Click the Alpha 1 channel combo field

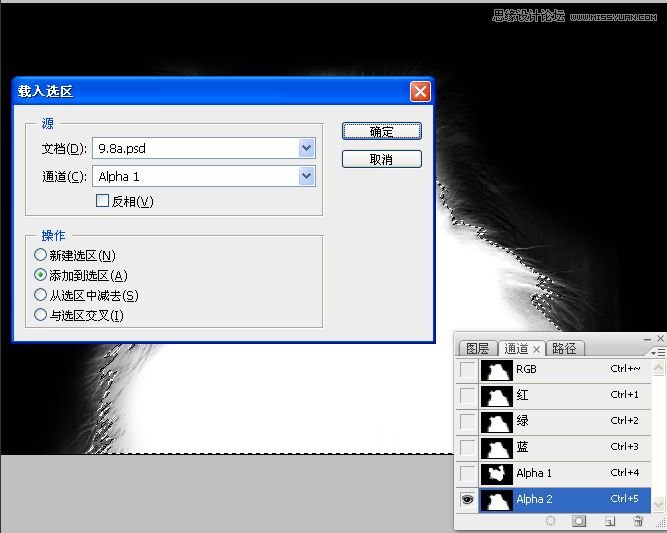point(204,176)
